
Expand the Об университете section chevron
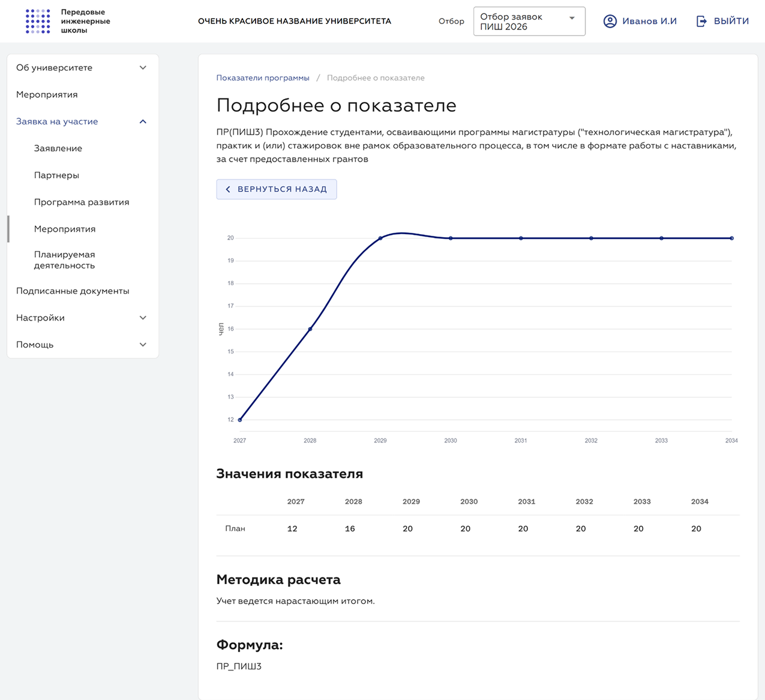143,68
